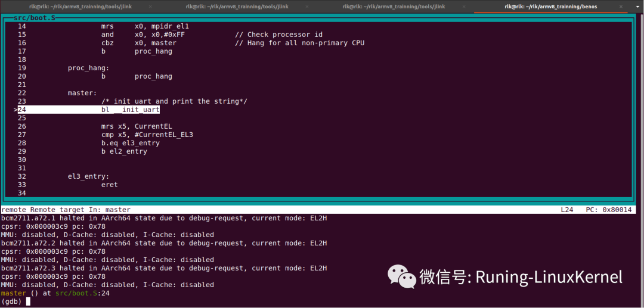This screenshot has height=308, width=644.
Task: Click the 'master () at src/boot.S:24' line
Action: [x=55, y=293]
